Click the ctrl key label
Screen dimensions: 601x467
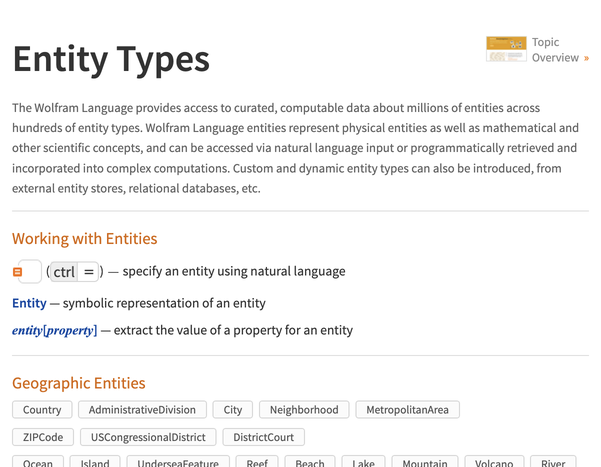pos(64,272)
